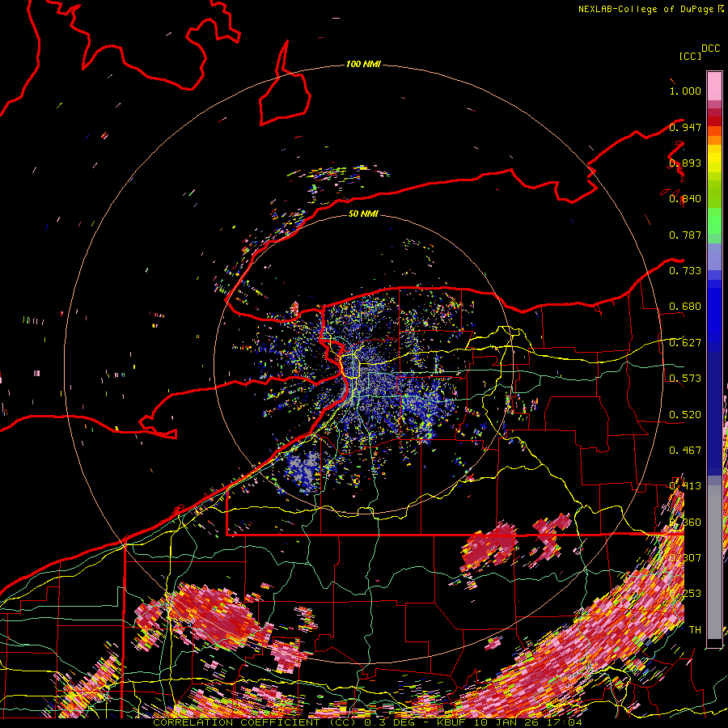This screenshot has height=728, width=728.
Task: Click the 50 NMI range ring label
Action: [x=363, y=214]
